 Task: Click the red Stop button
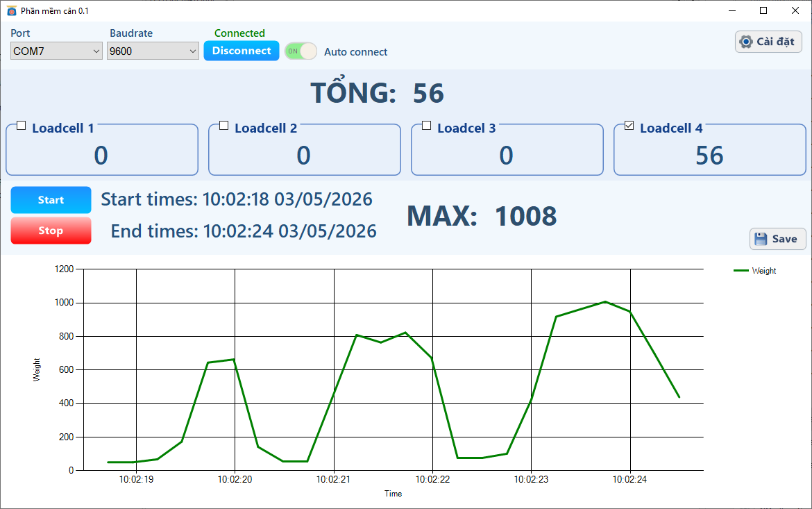(x=51, y=231)
